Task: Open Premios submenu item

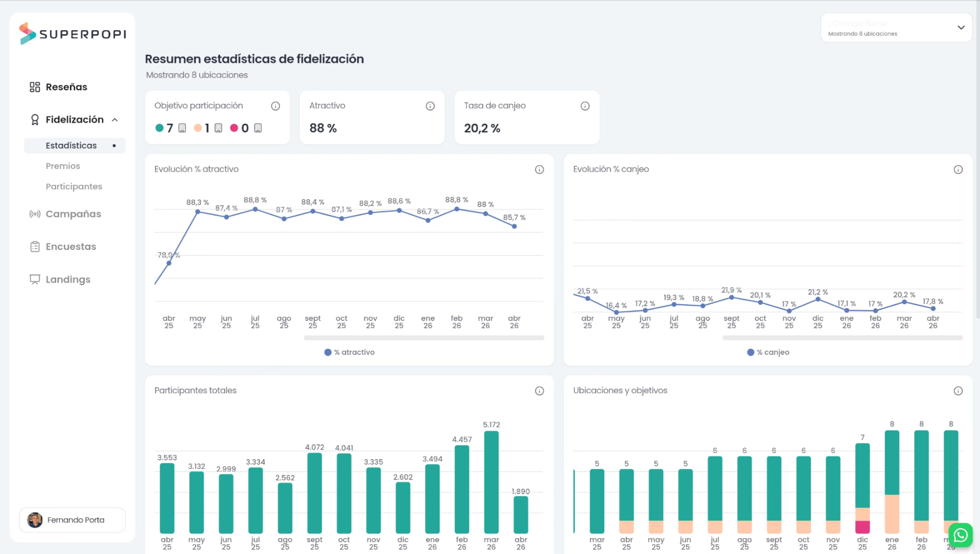Action: coord(63,166)
